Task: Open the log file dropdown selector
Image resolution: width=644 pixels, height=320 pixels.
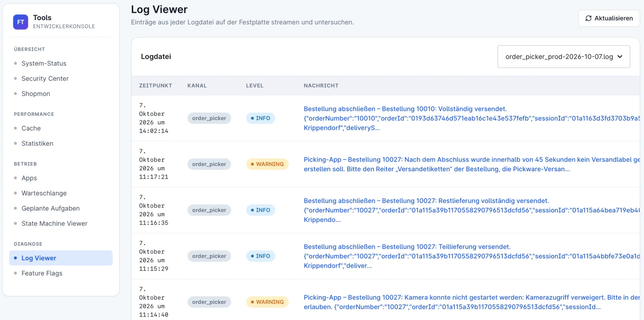Action: (563, 57)
